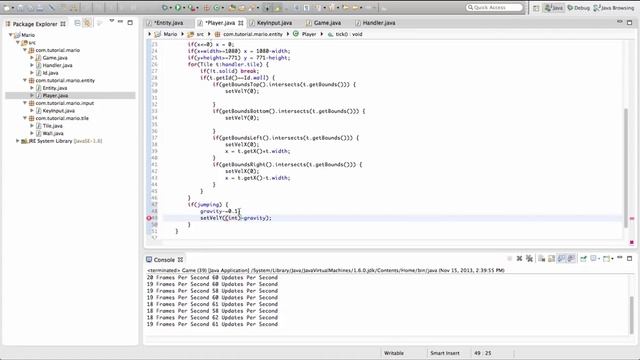The height and width of the screenshot is (360, 640).
Task: Click the Open Console icon
Action: point(607,259)
